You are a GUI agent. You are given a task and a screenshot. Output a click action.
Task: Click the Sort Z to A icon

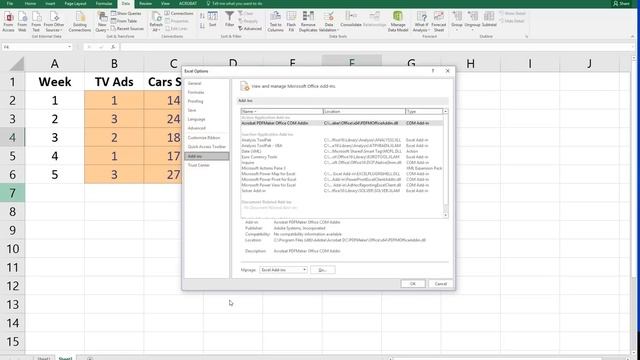(x=202, y=26)
